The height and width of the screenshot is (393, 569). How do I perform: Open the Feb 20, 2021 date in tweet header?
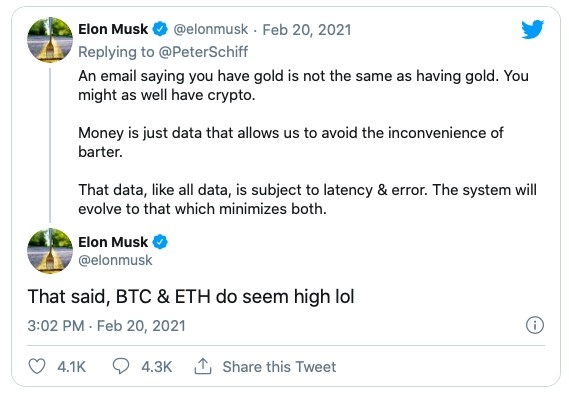307,30
